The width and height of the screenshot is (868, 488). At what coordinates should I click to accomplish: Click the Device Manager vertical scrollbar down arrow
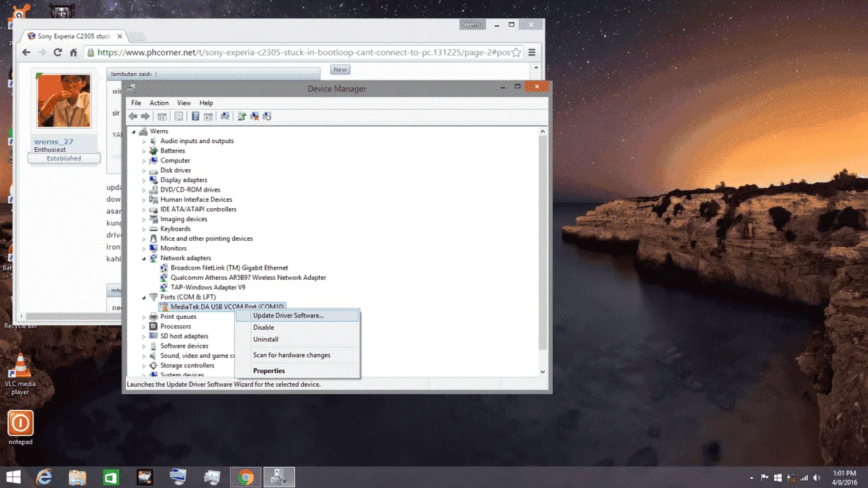543,372
